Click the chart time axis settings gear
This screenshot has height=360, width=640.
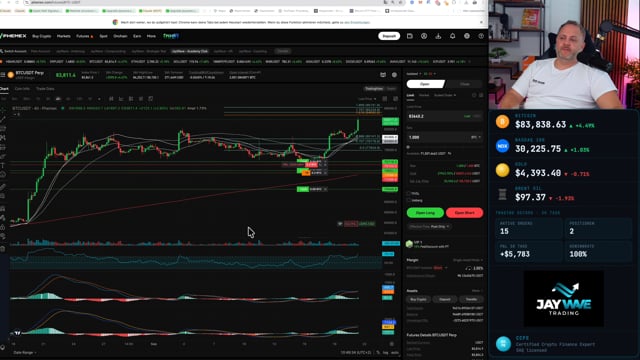(x=391, y=344)
